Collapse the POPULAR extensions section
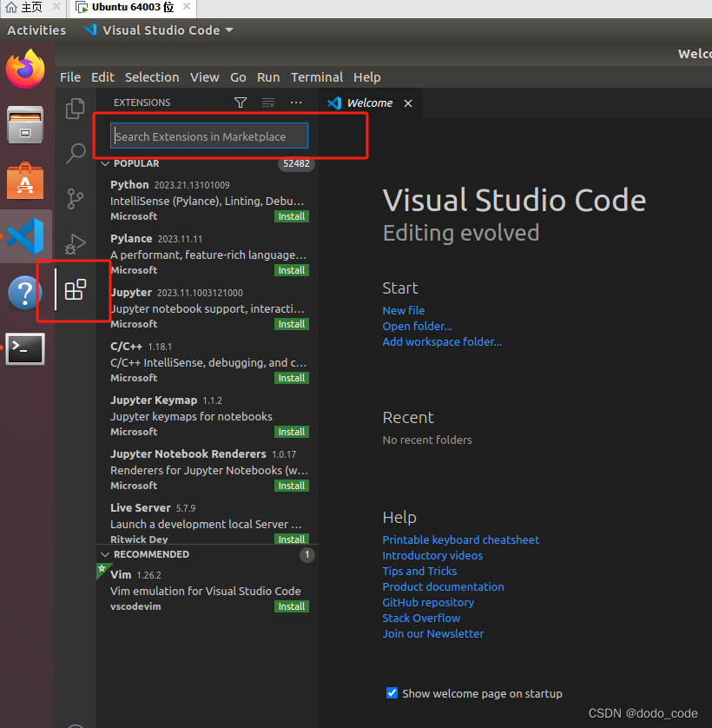The width and height of the screenshot is (712, 728). (105, 163)
